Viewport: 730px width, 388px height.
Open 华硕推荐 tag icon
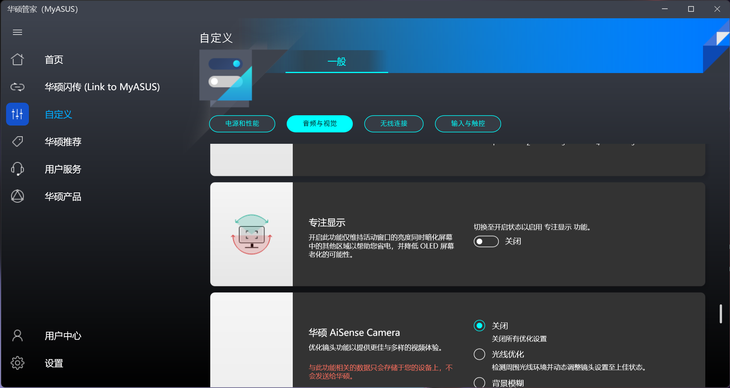[x=17, y=142]
